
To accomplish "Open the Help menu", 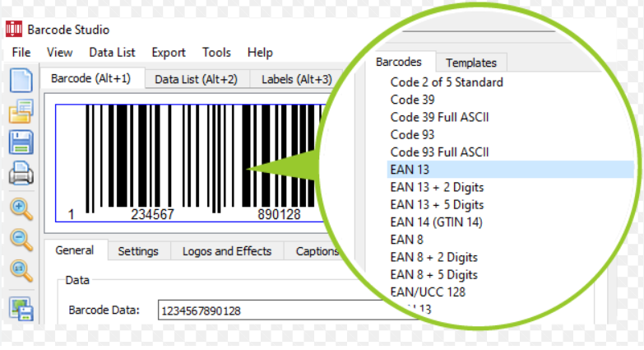I will point(260,52).
